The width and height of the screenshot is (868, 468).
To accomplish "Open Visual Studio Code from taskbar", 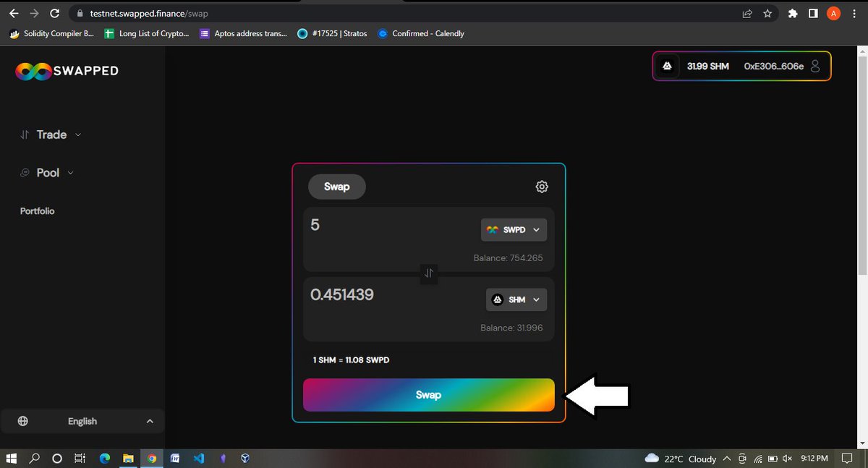I will coord(198,458).
